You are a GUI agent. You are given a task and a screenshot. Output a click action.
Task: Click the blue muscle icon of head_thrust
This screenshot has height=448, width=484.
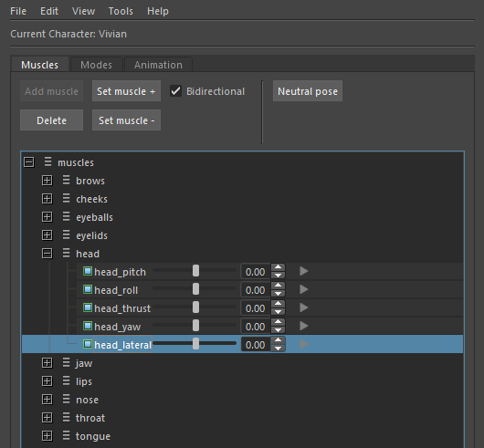(88, 307)
